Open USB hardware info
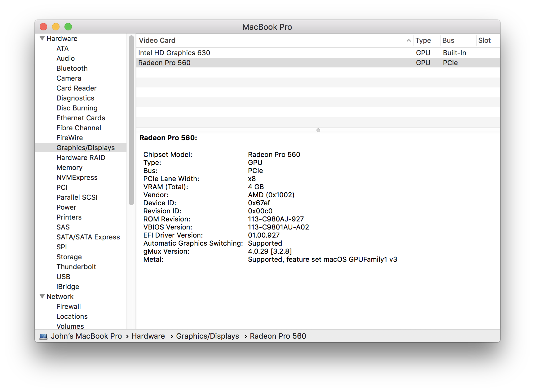Viewport: 535px width, 392px height. (64, 277)
